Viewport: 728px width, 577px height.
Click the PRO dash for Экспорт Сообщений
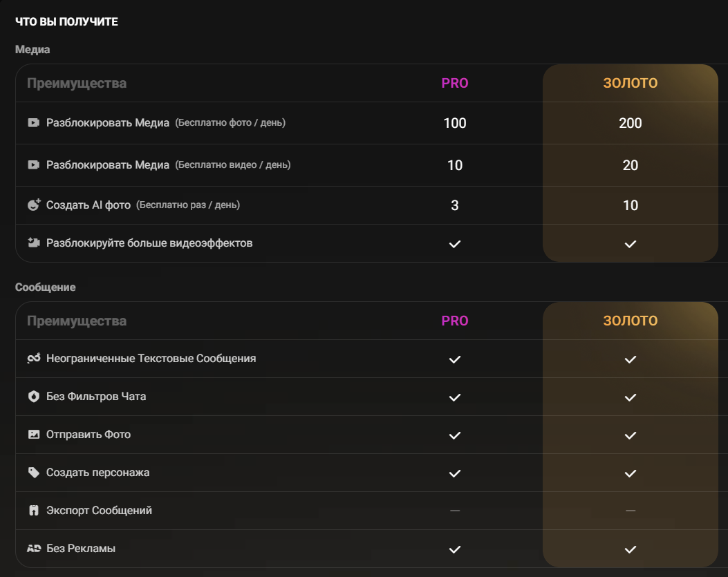(455, 511)
